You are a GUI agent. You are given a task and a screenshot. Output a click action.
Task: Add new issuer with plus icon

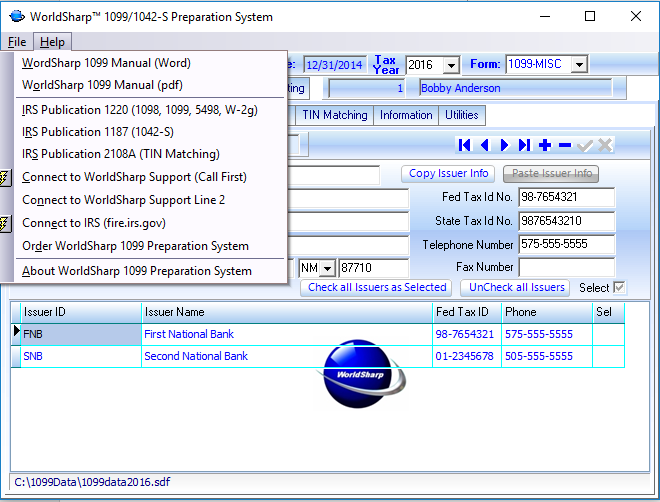point(545,145)
